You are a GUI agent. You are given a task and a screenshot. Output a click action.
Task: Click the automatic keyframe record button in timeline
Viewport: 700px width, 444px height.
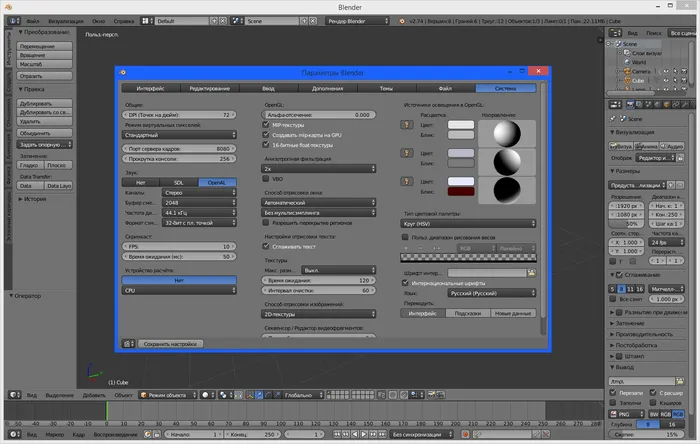[x=465, y=434]
